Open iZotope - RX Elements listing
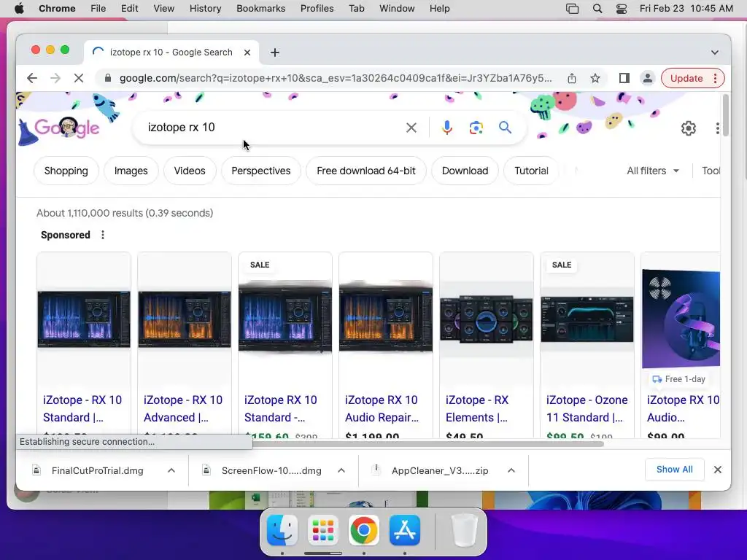Image resolution: width=747 pixels, height=560 pixels. click(477, 408)
